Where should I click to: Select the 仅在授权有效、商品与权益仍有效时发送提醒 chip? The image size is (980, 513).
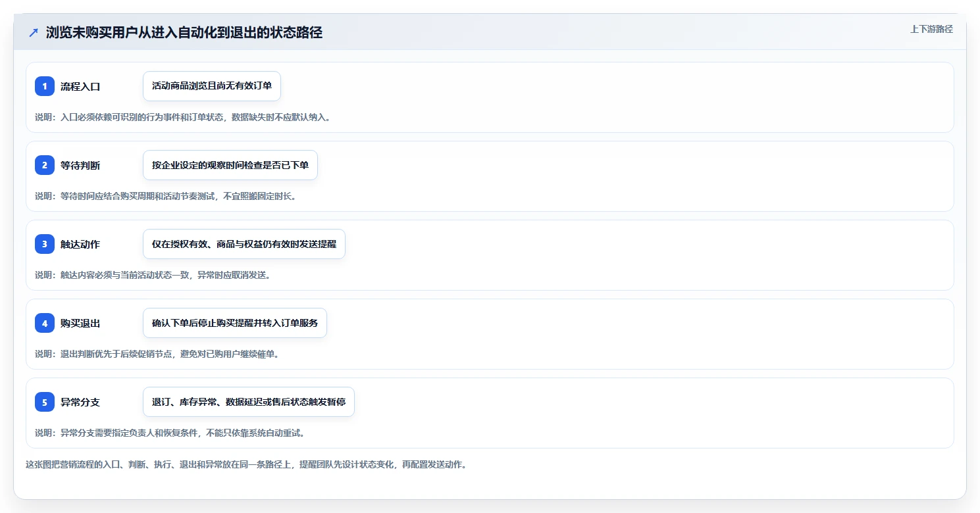244,244
